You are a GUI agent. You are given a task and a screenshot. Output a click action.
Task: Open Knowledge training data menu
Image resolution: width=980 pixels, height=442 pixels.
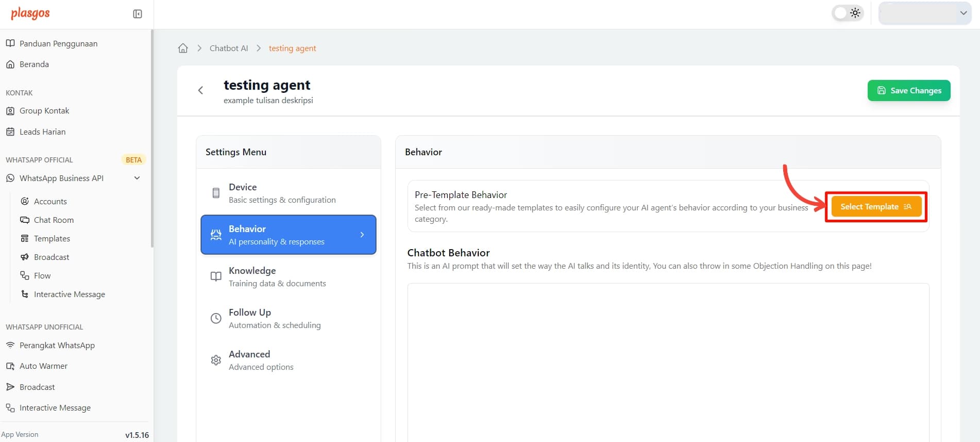click(x=289, y=276)
